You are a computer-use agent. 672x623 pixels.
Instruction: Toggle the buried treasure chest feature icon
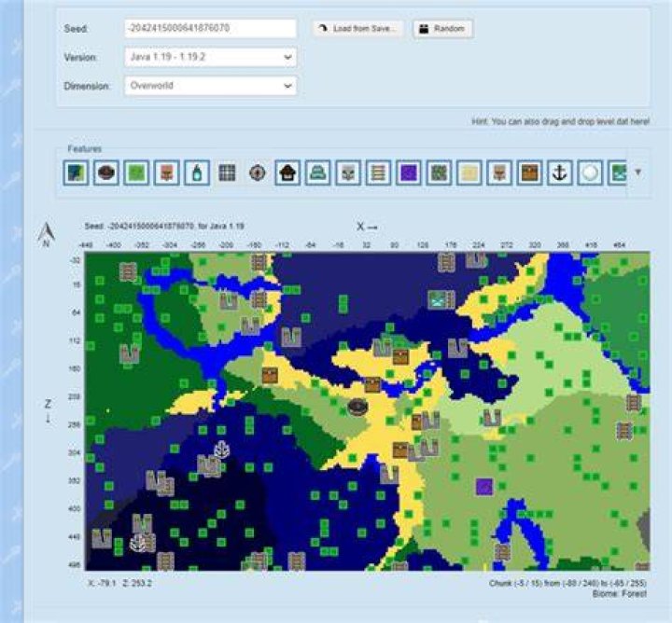click(529, 173)
